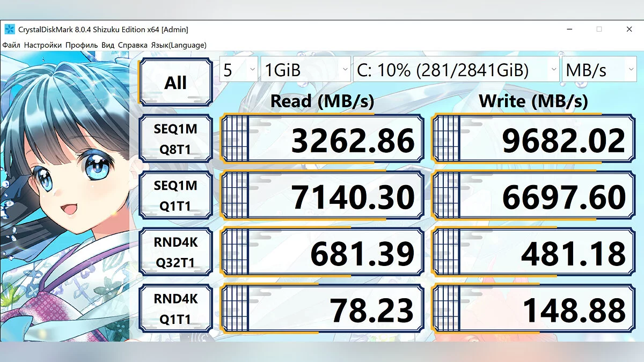The height and width of the screenshot is (362, 644).
Task: Run the SEQ1M Q1T1 test
Action: (175, 196)
